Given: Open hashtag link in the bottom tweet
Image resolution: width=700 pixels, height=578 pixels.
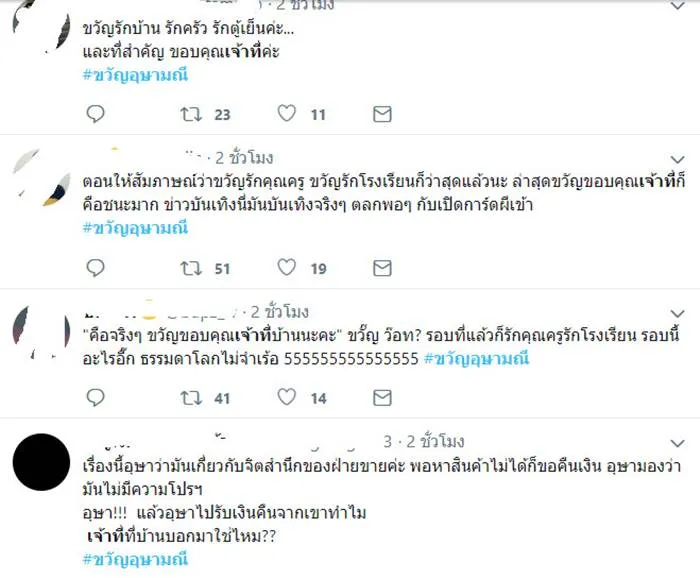Looking at the screenshot, I should click(x=135, y=559).
